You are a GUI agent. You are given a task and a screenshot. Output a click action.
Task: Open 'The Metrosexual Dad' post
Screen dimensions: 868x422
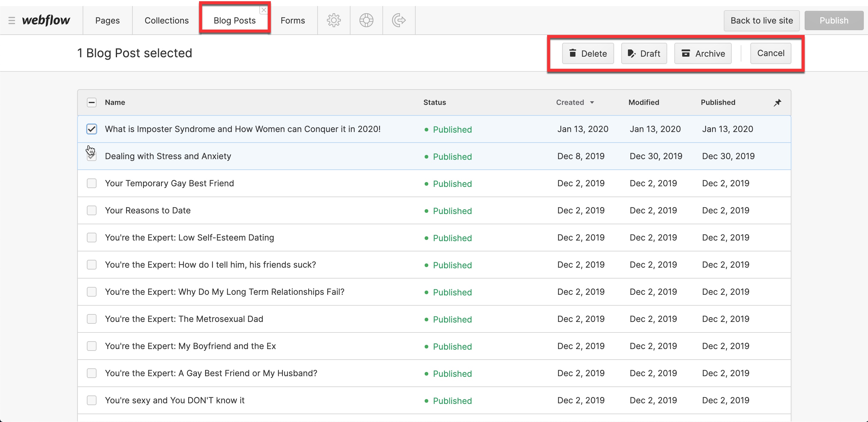pos(184,319)
